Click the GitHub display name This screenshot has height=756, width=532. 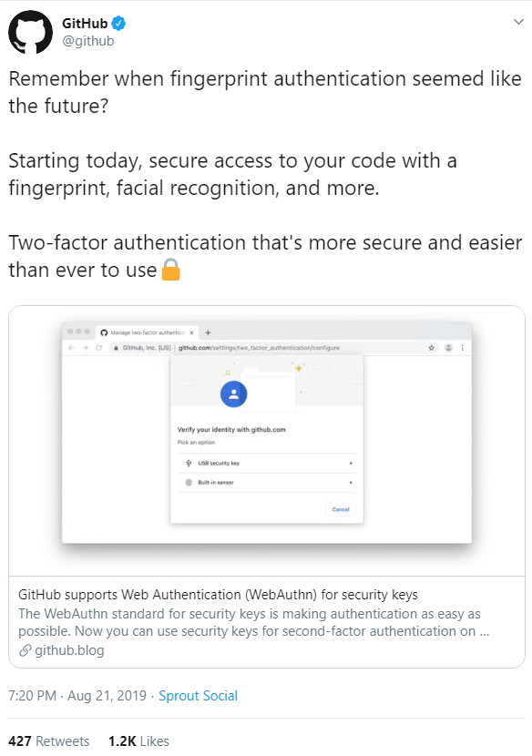click(x=85, y=23)
